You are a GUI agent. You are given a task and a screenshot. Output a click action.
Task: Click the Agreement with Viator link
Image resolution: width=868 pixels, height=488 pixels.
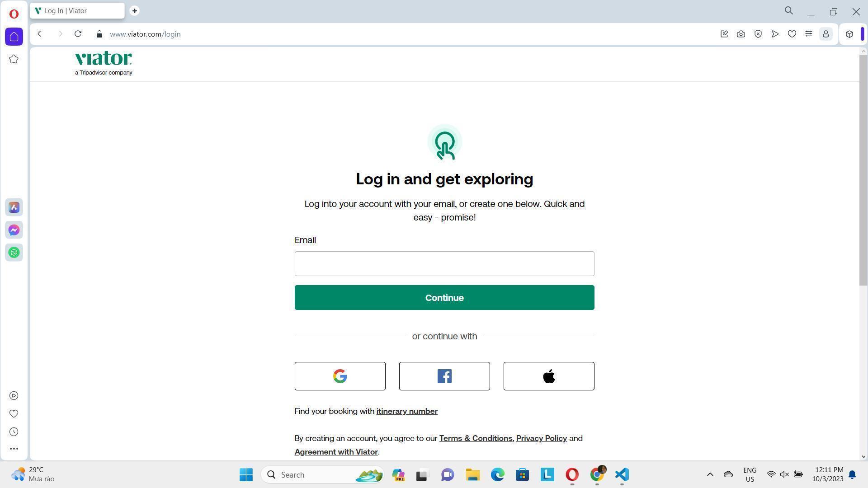[335, 451]
